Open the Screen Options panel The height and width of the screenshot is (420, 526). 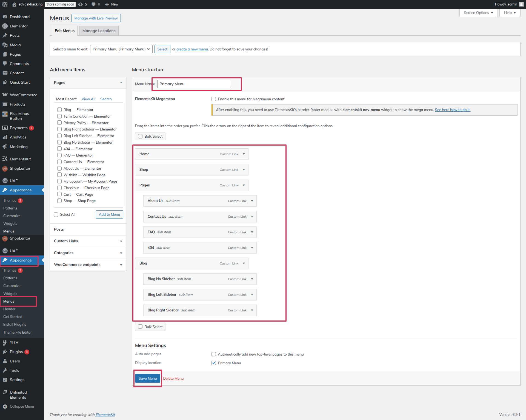(x=478, y=13)
